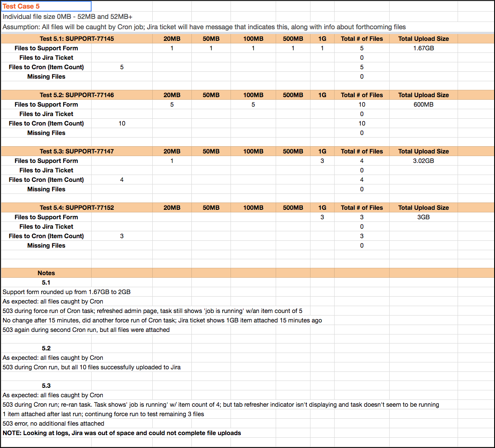Select 'Missing Files' label in Test 5.4
This screenshot has width=495, height=448.
[x=46, y=245]
